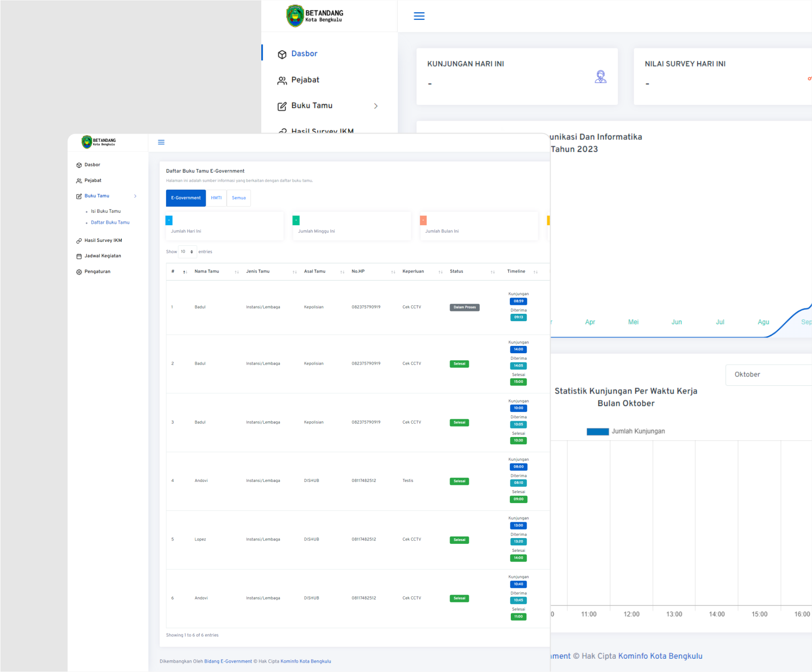Click the hamburger menu in the back dashboard window
This screenshot has height=672, width=812.
(419, 16)
